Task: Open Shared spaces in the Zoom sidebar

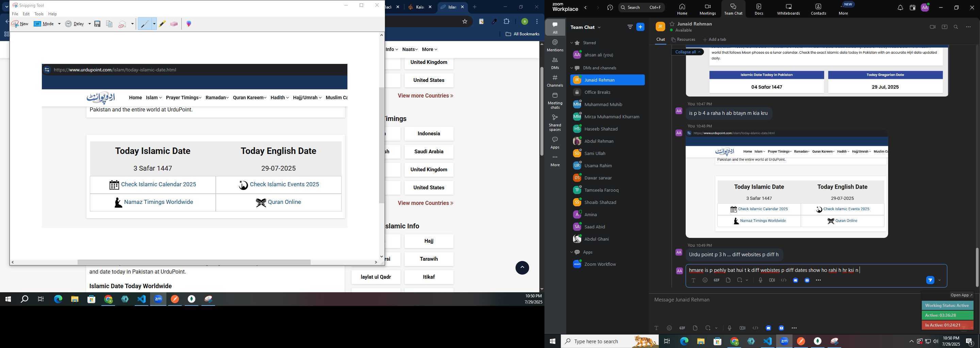Action: (x=555, y=123)
